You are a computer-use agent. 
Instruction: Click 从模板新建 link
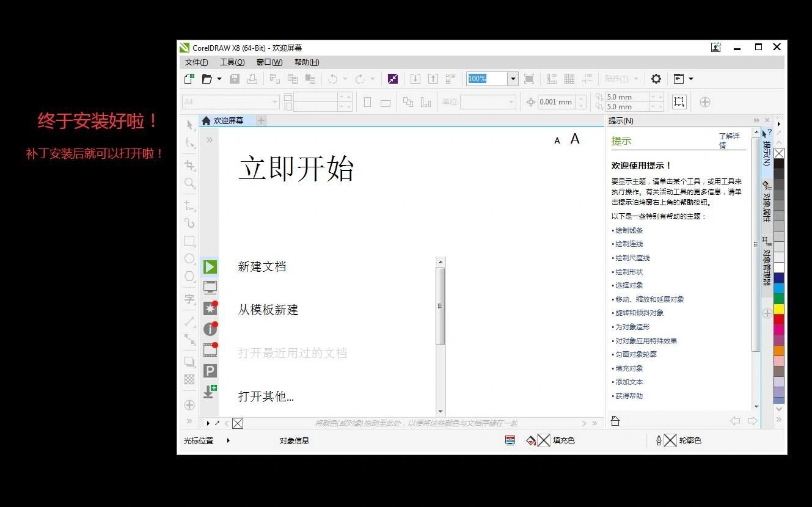click(268, 310)
